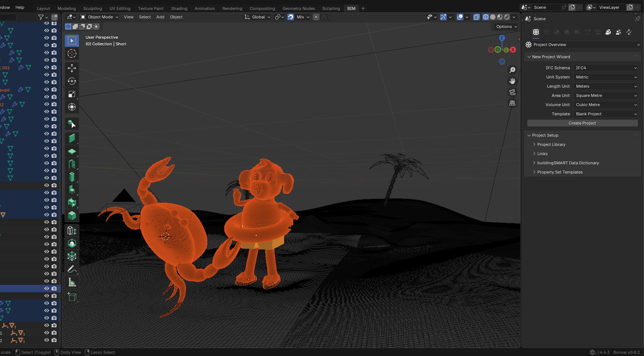The height and width of the screenshot is (356, 644).
Task: Select the Transform tool
Action: (x=72, y=107)
